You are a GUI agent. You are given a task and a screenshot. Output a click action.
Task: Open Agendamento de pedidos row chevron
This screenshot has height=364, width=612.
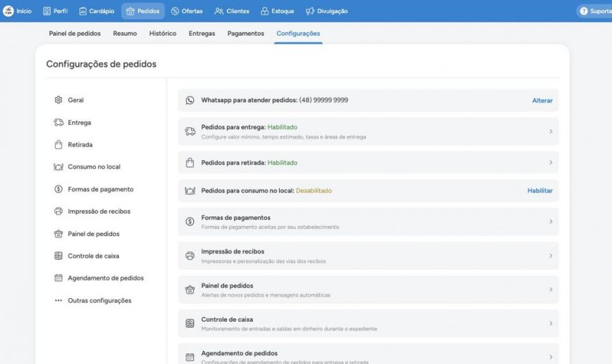[x=551, y=357]
